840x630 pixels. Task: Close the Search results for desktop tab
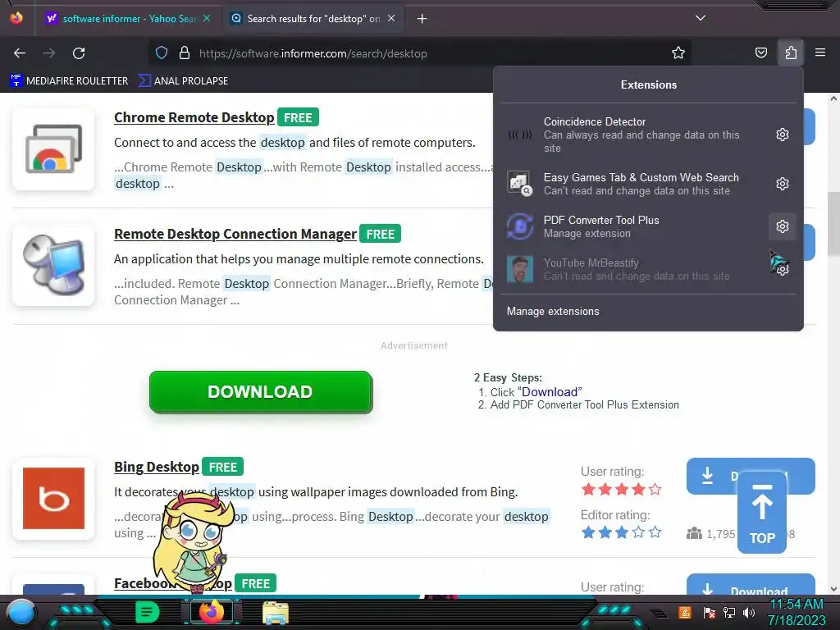point(391,18)
